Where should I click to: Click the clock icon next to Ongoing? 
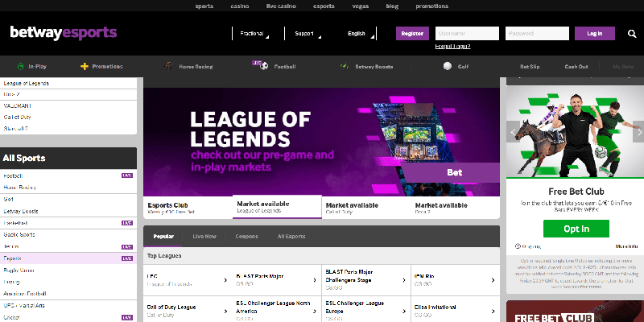tap(518, 246)
